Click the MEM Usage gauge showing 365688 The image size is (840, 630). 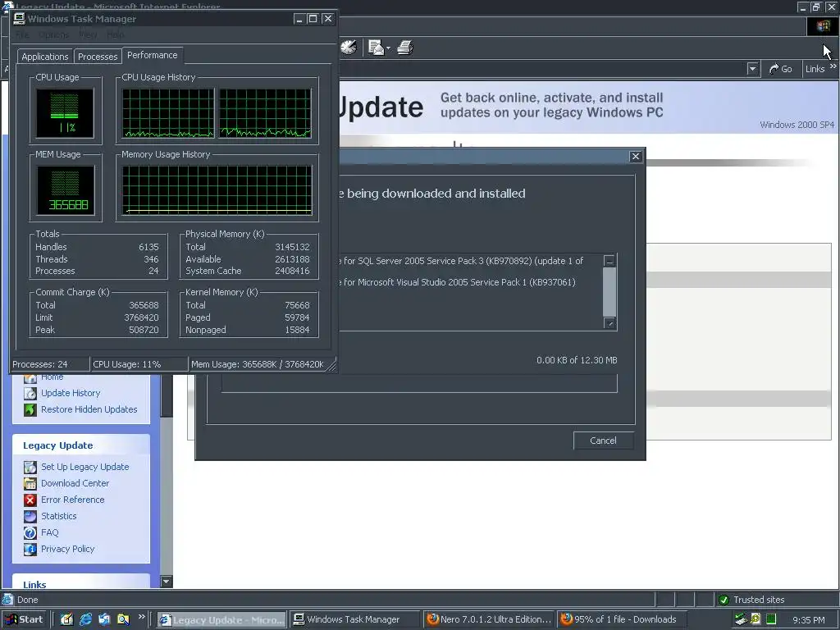[x=65, y=189]
